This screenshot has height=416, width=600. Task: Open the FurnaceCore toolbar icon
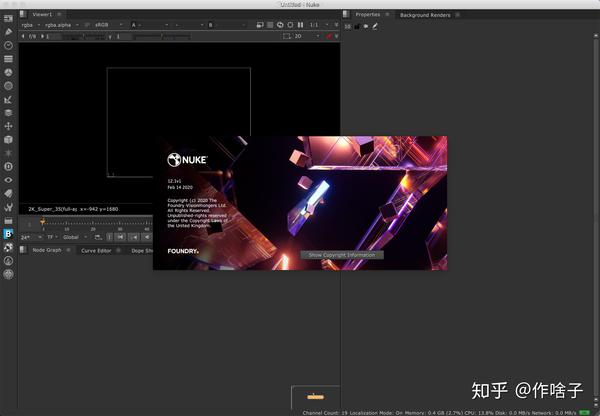click(8, 247)
